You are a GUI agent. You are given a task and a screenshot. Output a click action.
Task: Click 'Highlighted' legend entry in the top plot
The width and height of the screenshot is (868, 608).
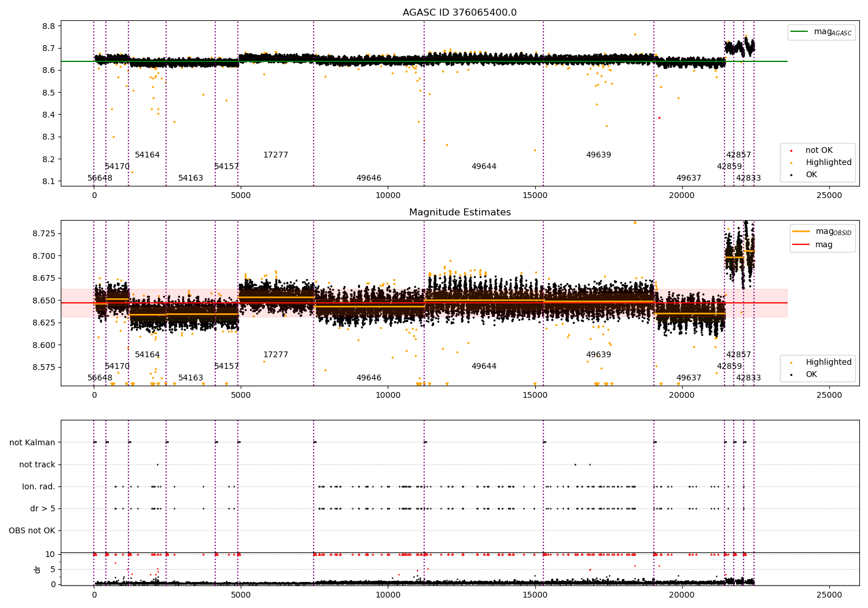(x=828, y=163)
